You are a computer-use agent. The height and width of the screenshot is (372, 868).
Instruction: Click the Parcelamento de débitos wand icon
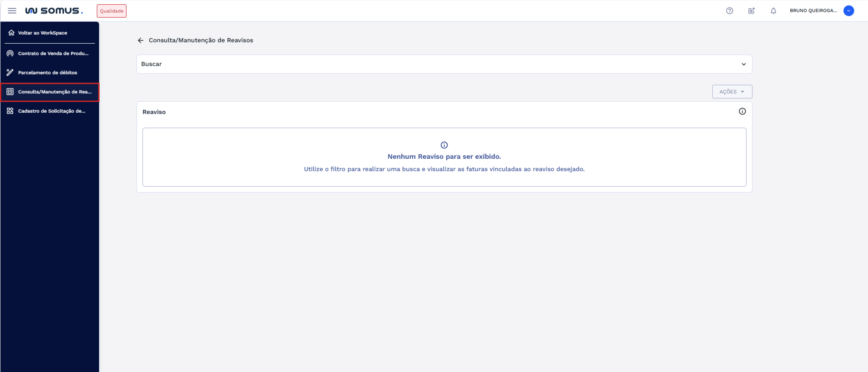[10, 72]
